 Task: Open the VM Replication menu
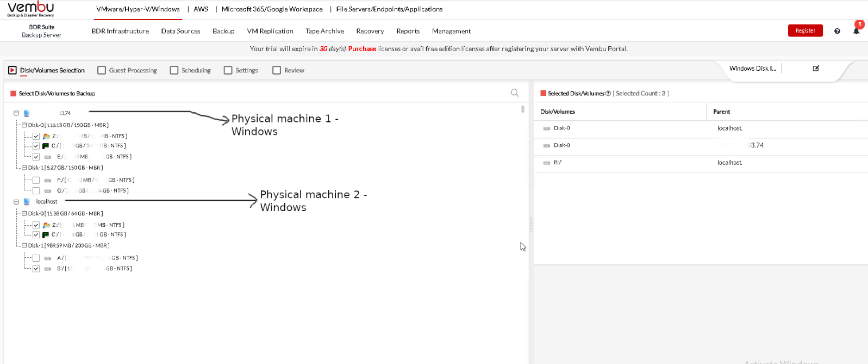point(270,31)
